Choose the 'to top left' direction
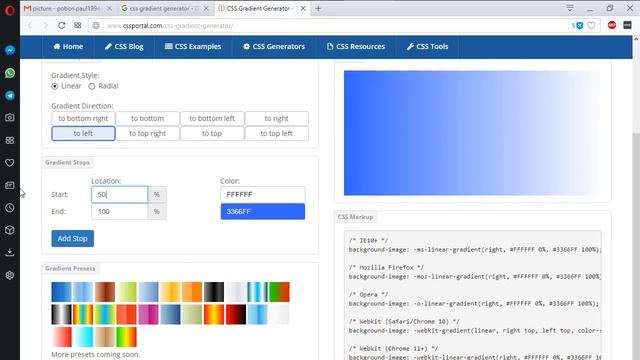This screenshot has width=640, height=360. tap(276, 133)
